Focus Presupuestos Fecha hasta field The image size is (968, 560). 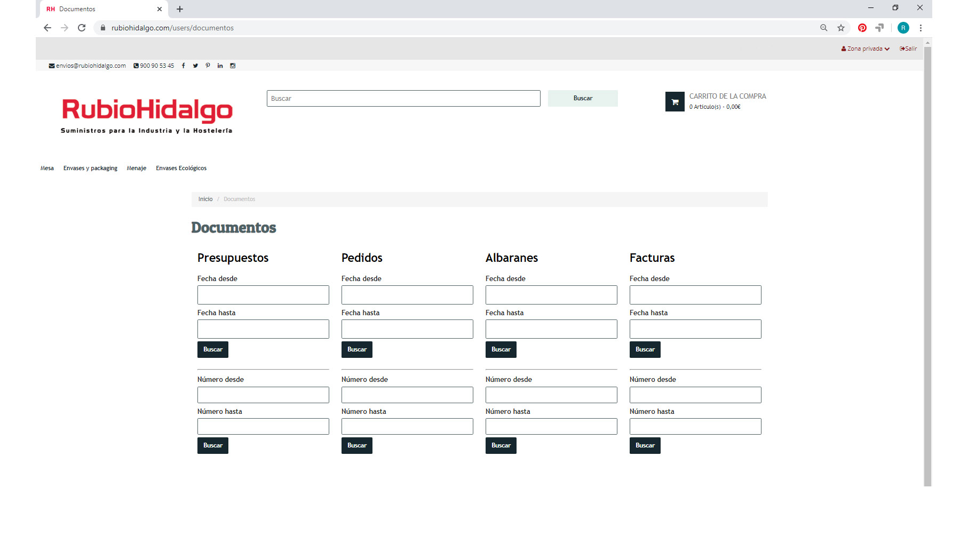coord(263,329)
